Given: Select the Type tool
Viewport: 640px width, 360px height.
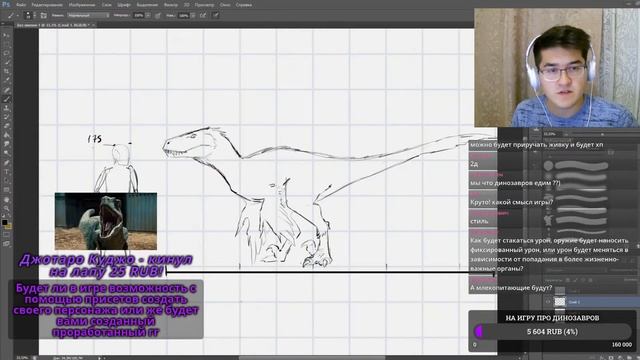Looking at the screenshot, I should coord(6,171).
